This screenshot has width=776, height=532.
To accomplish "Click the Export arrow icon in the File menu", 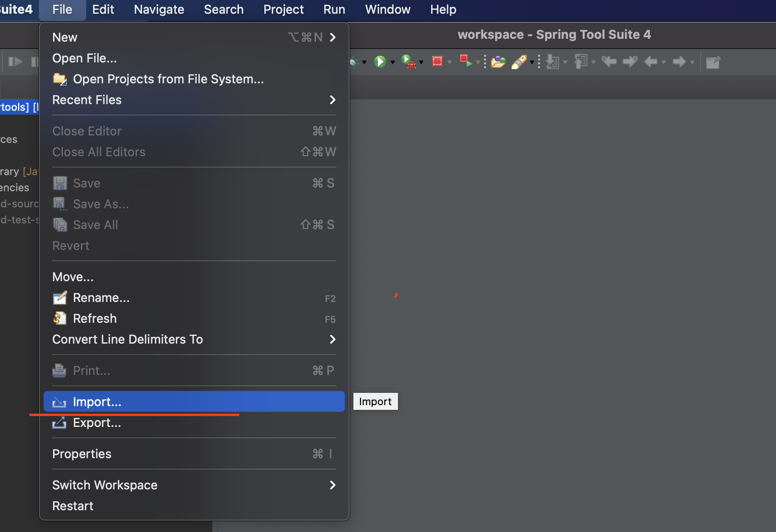I will 59,423.
